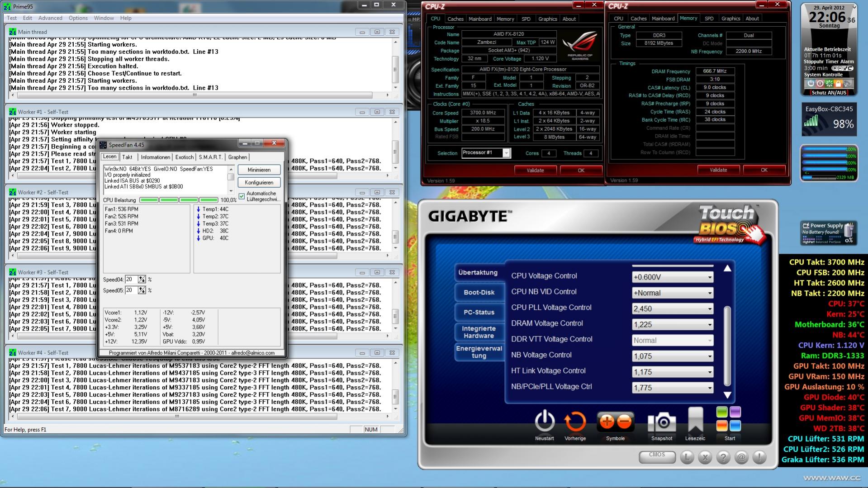Click the Schutz AN/AUS label in clock gadget
Viewport: 868px width, 488px height.
[x=829, y=93]
